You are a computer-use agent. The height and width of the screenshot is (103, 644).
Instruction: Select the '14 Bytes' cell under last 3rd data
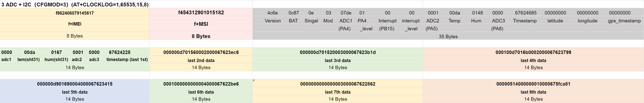click(x=338, y=67)
